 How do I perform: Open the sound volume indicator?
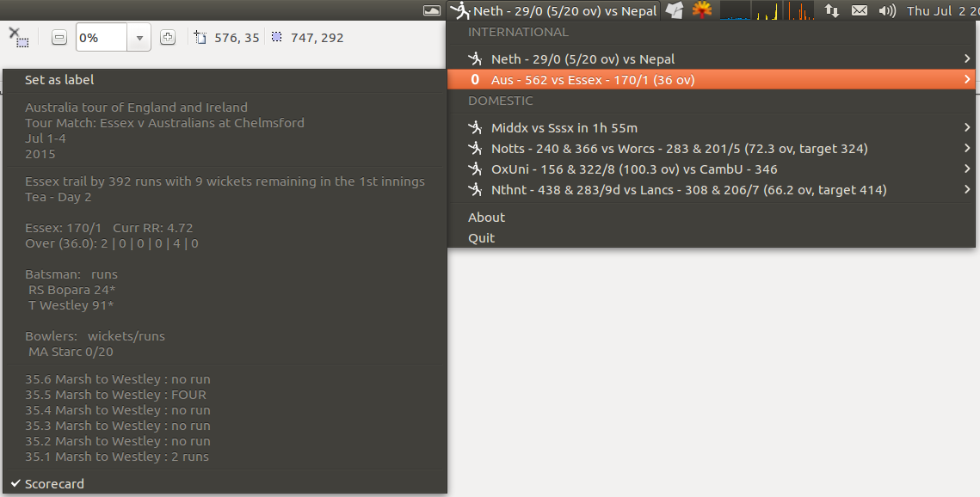point(887,10)
